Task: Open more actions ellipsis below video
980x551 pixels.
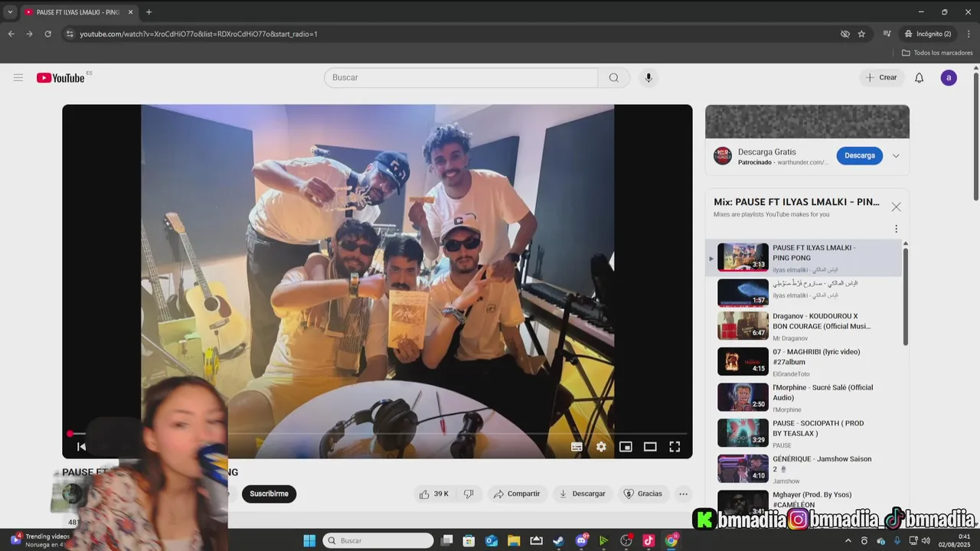Action: 683,494
